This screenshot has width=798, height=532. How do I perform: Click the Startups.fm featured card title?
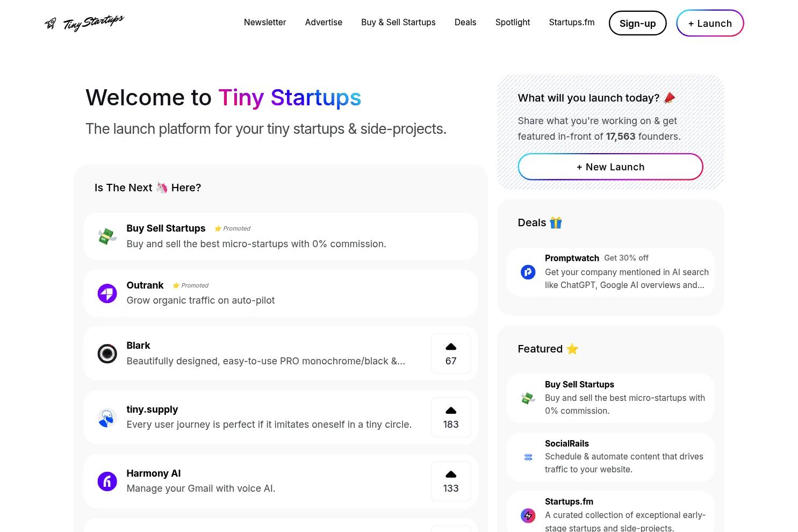(x=569, y=501)
